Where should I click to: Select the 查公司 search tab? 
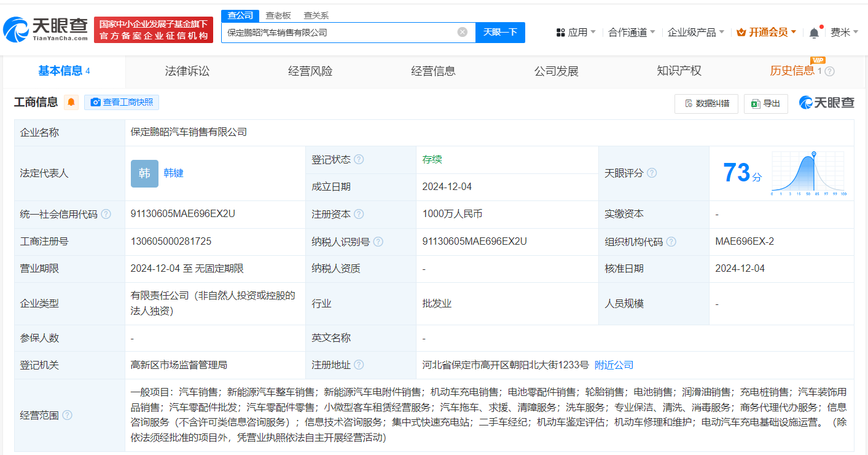point(240,15)
